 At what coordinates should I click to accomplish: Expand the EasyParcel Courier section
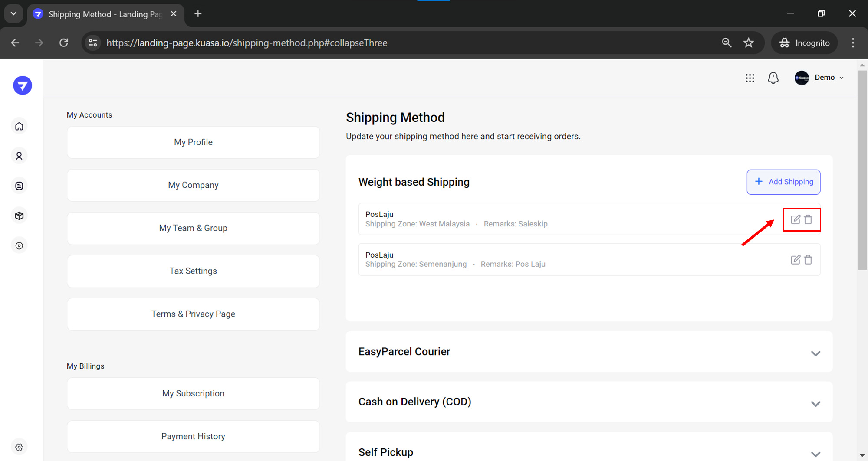pyautogui.click(x=815, y=353)
